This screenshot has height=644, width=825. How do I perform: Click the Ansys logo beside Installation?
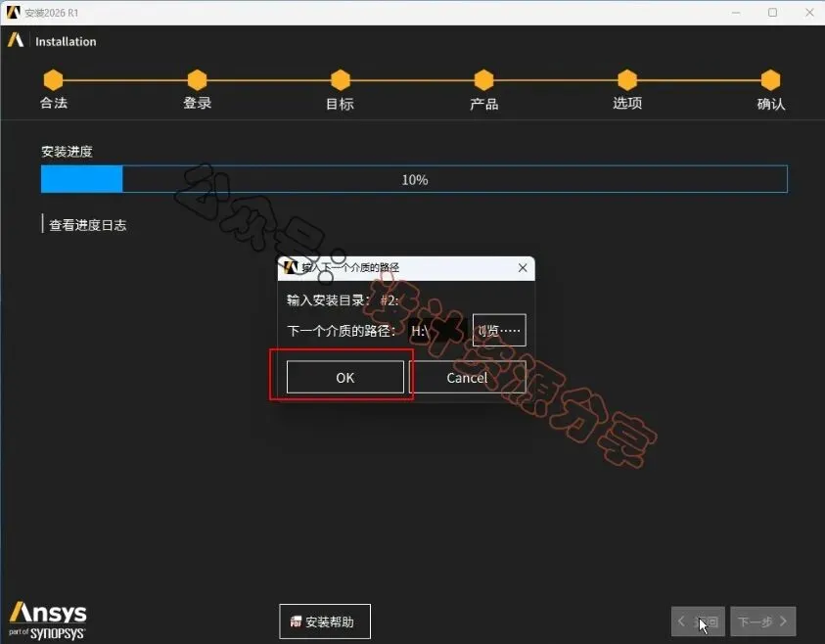16,40
